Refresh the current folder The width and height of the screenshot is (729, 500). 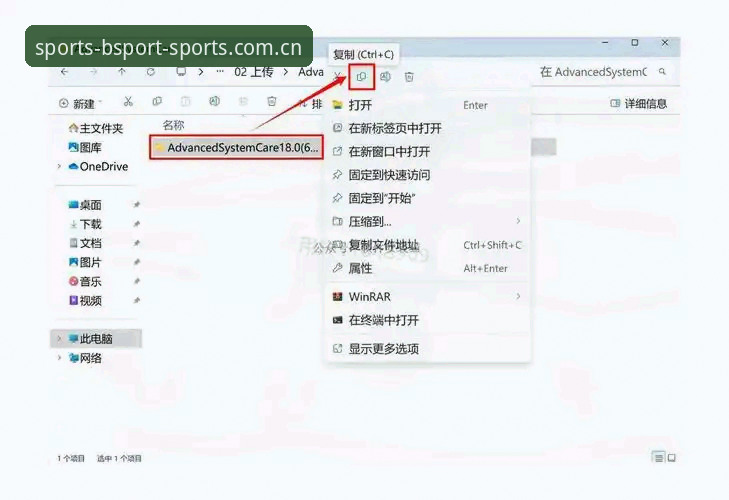[151, 72]
